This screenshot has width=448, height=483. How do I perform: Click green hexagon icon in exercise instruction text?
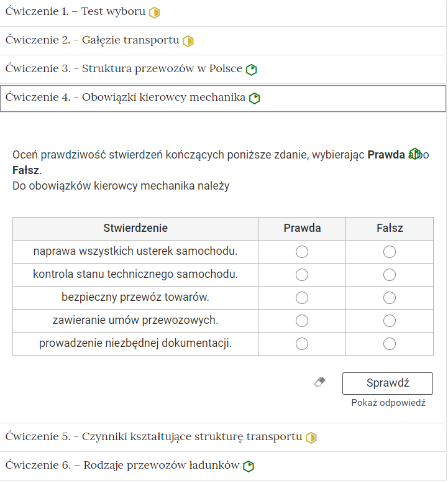coord(414,154)
